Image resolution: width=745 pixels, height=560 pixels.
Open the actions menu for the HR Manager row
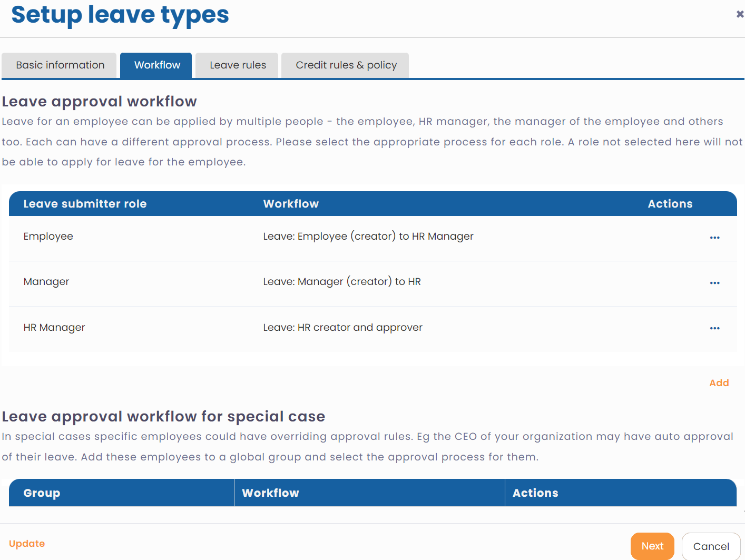point(714,328)
